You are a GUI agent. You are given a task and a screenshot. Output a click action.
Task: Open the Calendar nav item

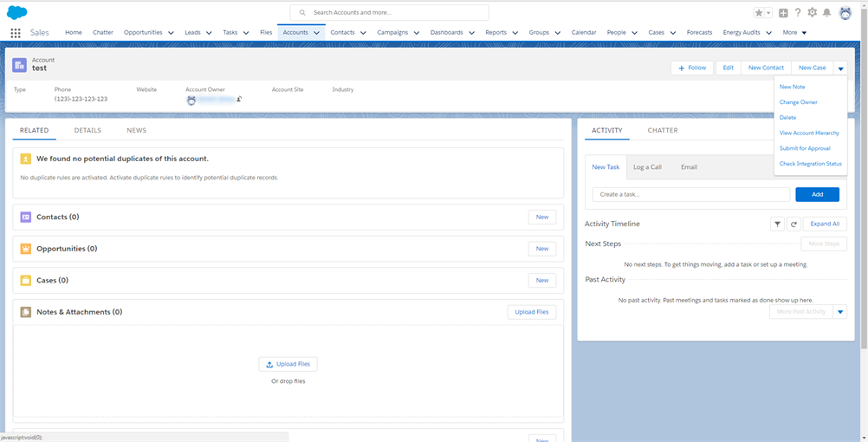pyautogui.click(x=584, y=33)
